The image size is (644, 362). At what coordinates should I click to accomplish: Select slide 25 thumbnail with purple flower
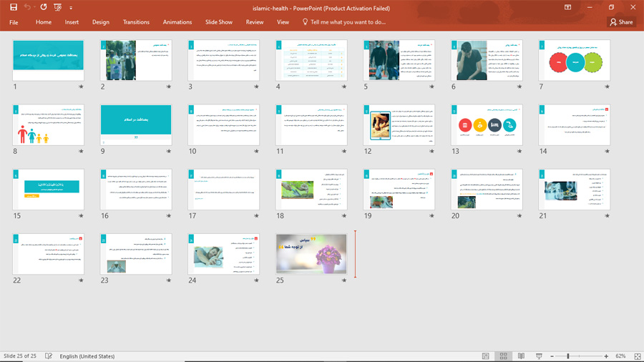tap(311, 253)
